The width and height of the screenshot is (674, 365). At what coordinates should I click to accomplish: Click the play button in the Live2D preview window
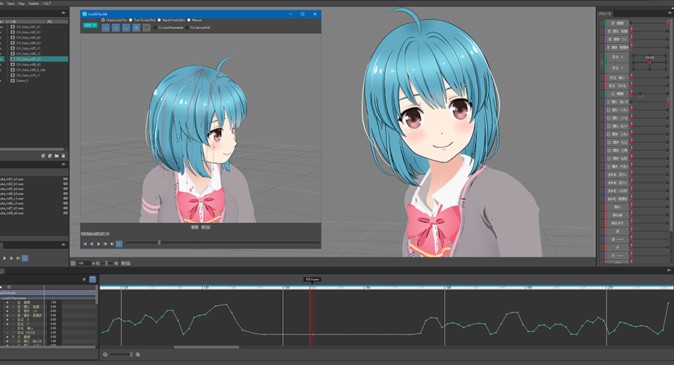pos(99,244)
